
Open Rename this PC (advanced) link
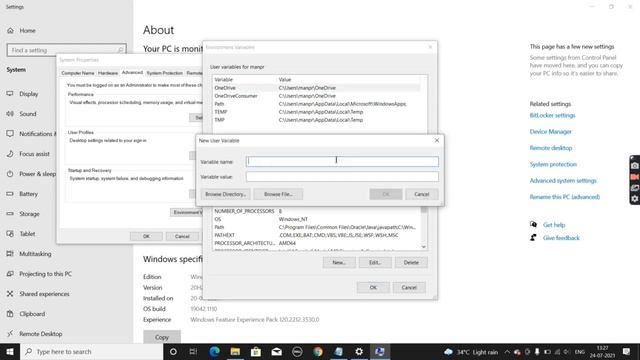pos(564,197)
